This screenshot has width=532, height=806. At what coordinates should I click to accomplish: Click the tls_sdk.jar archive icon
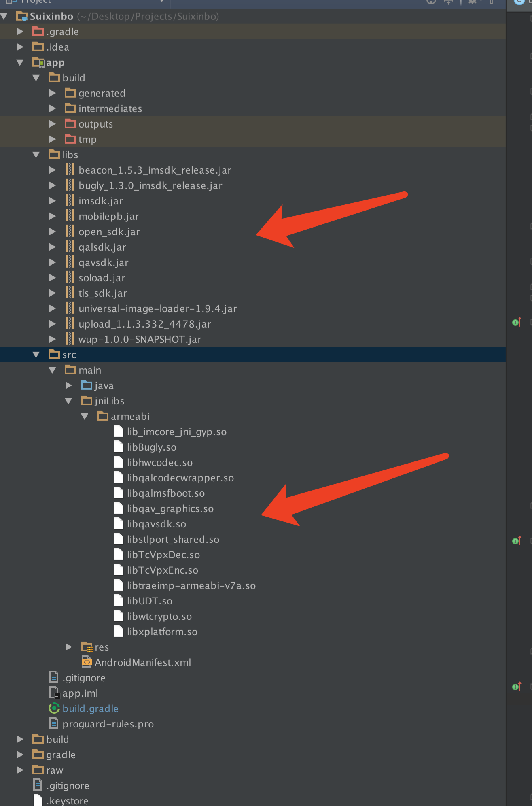(70, 293)
